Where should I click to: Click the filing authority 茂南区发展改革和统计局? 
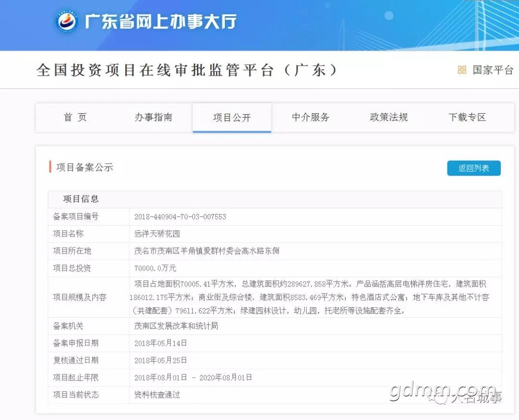(x=176, y=326)
